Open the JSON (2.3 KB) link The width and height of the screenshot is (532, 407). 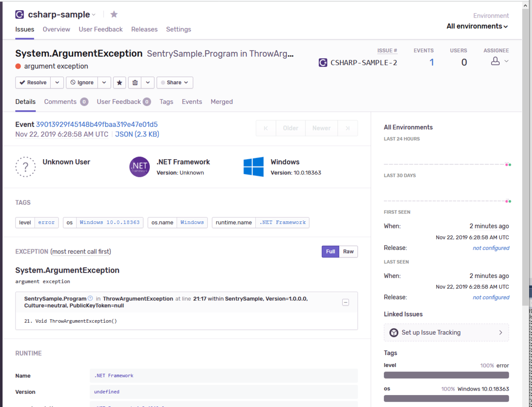coord(137,134)
